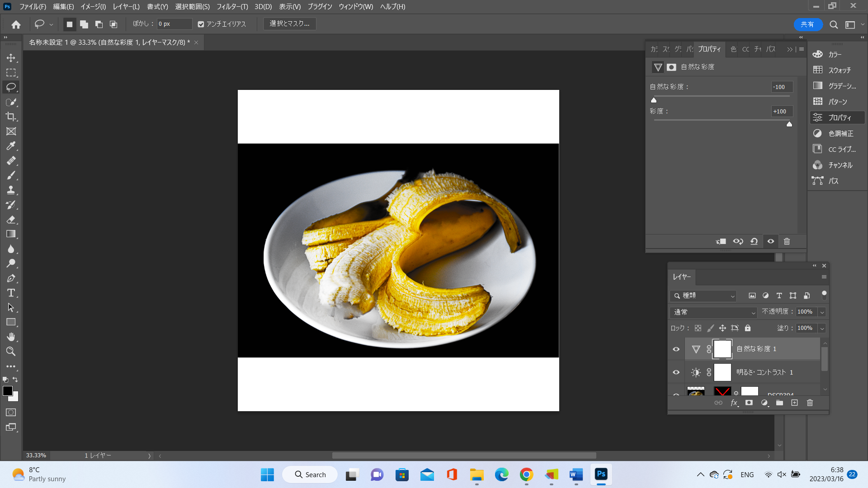868x488 pixels.
Task: Select the Zoom tool
Action: [x=11, y=352]
